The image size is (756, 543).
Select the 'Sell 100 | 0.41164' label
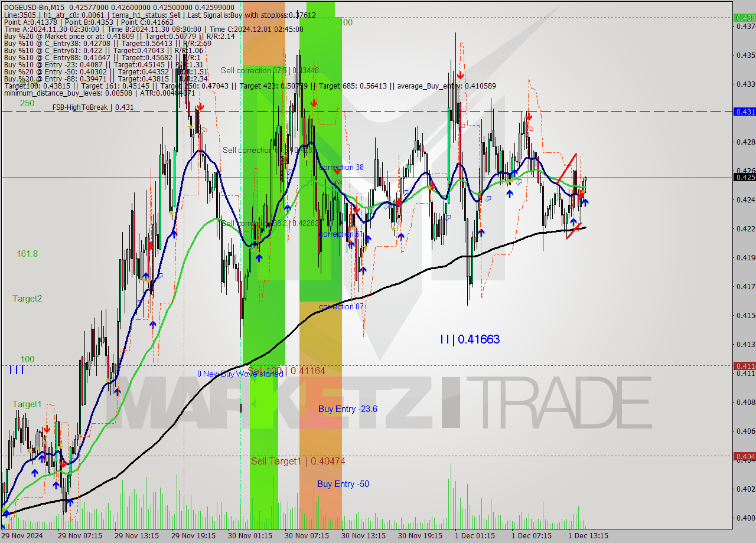point(286,370)
